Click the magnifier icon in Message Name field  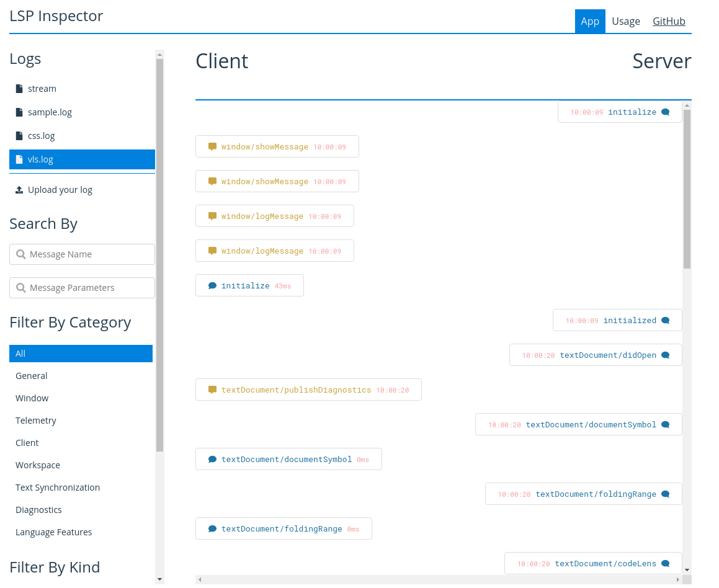[20, 254]
